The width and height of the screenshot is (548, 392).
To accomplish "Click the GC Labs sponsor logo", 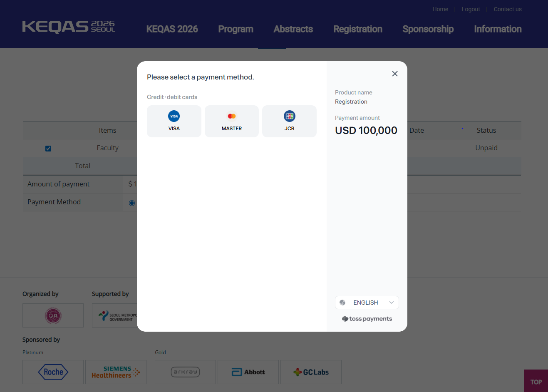I will 311,372.
